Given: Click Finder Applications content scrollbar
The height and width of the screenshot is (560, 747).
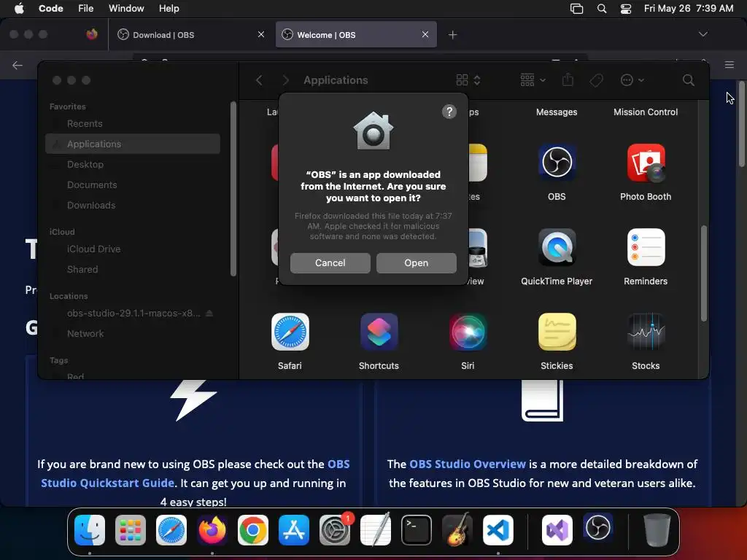Looking at the screenshot, I should tap(704, 273).
